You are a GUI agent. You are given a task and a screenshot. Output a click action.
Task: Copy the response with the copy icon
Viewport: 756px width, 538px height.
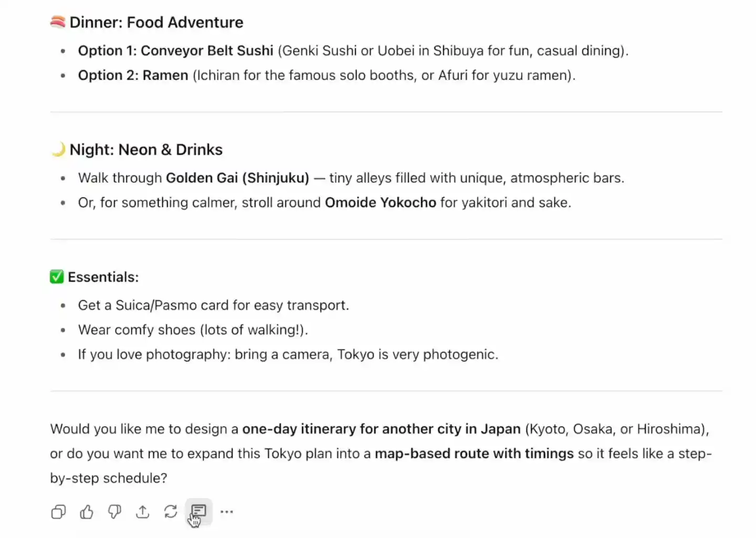(58, 512)
